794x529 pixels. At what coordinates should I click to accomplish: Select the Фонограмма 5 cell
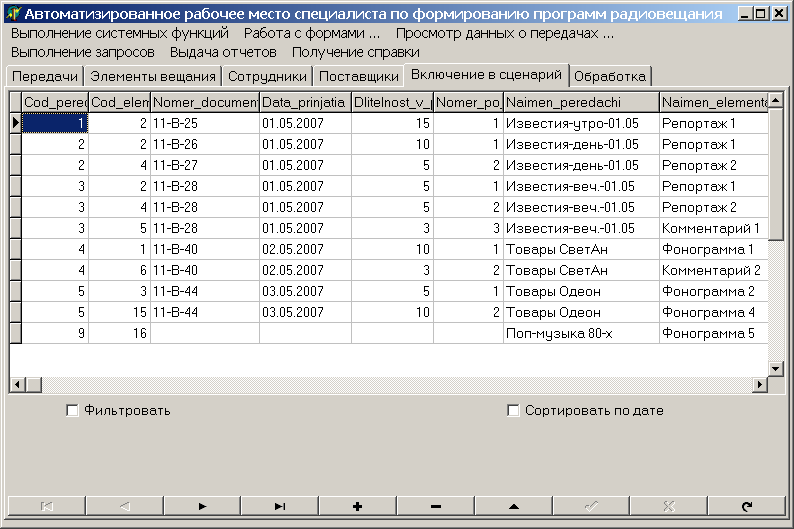(714, 334)
